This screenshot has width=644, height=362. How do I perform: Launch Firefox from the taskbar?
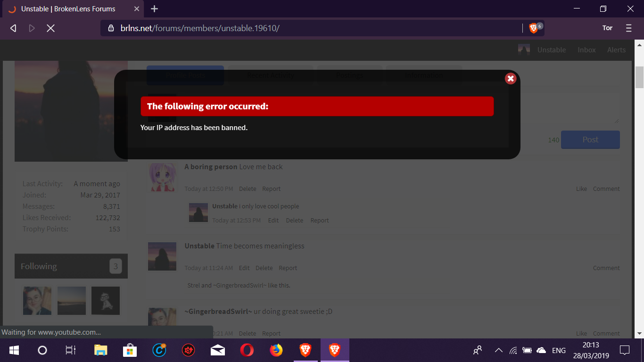276,350
